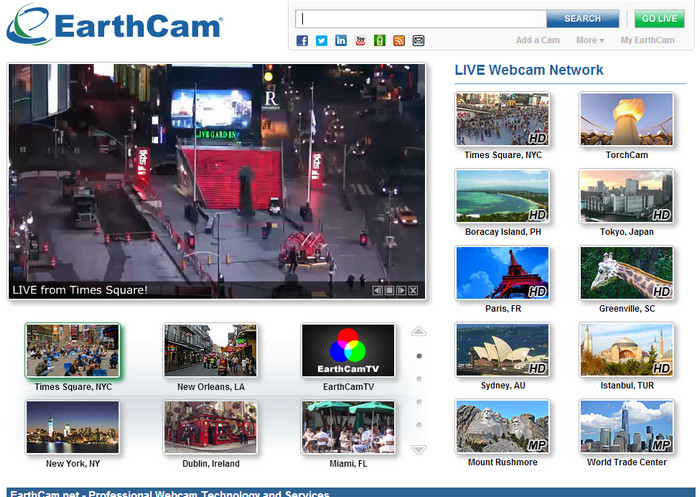
Task: Click the email envelope icon
Action: point(418,40)
